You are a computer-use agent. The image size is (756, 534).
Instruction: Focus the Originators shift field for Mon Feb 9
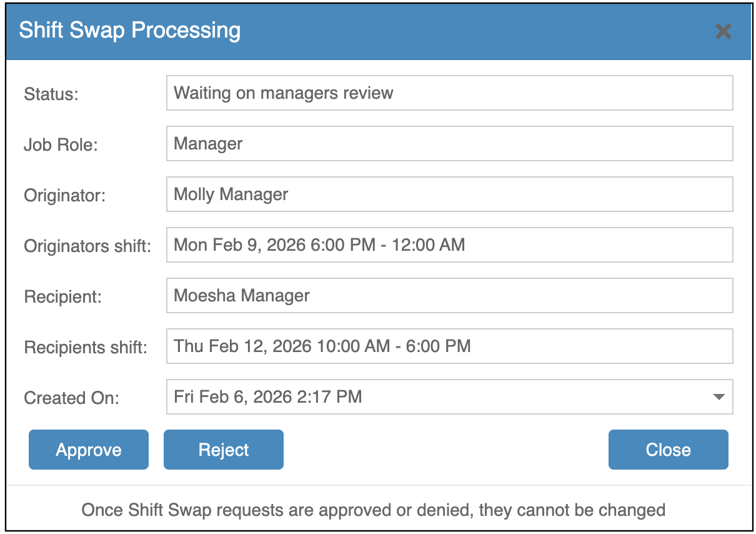tap(449, 245)
